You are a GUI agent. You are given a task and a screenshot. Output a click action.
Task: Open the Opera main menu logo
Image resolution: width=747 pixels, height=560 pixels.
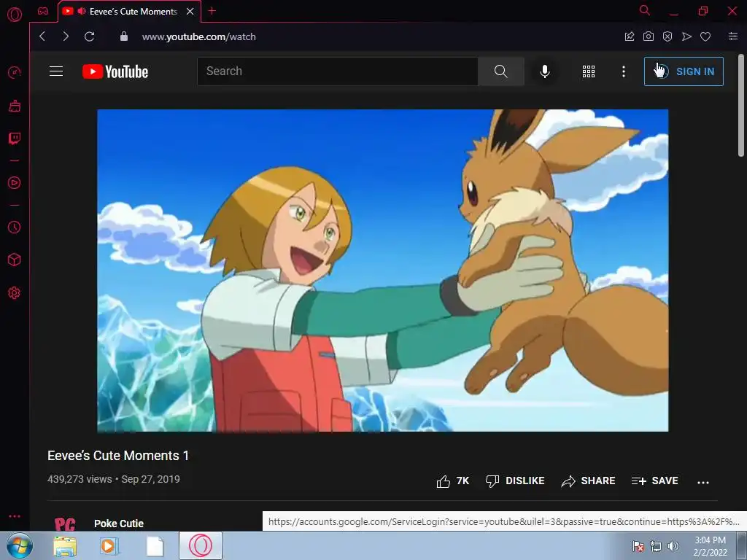(x=15, y=15)
